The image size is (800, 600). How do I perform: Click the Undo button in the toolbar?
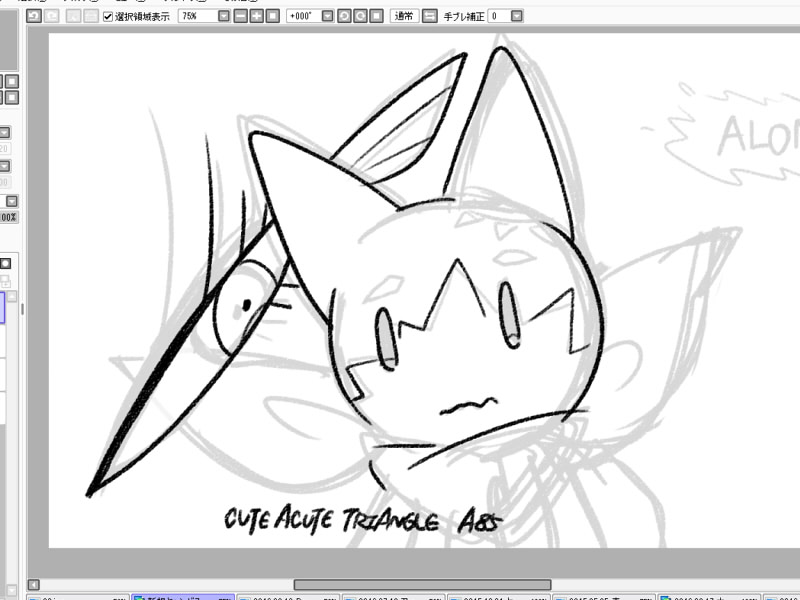pyautogui.click(x=34, y=16)
